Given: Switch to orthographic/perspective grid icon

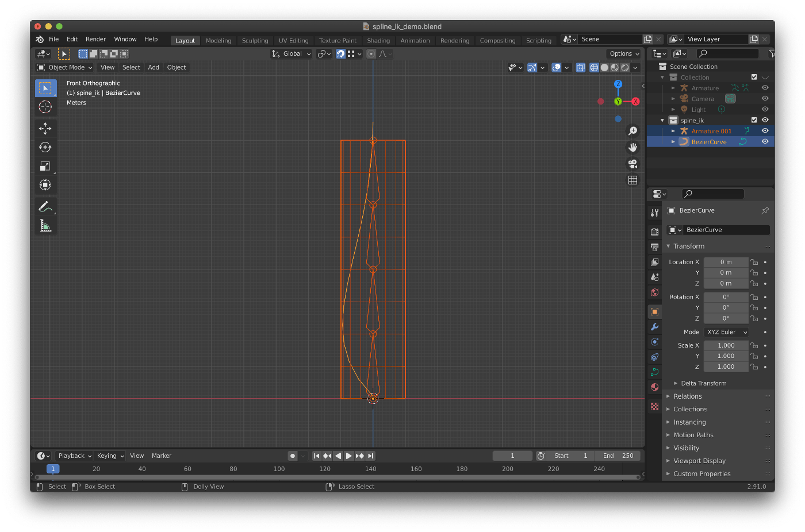Looking at the screenshot, I should click(632, 180).
